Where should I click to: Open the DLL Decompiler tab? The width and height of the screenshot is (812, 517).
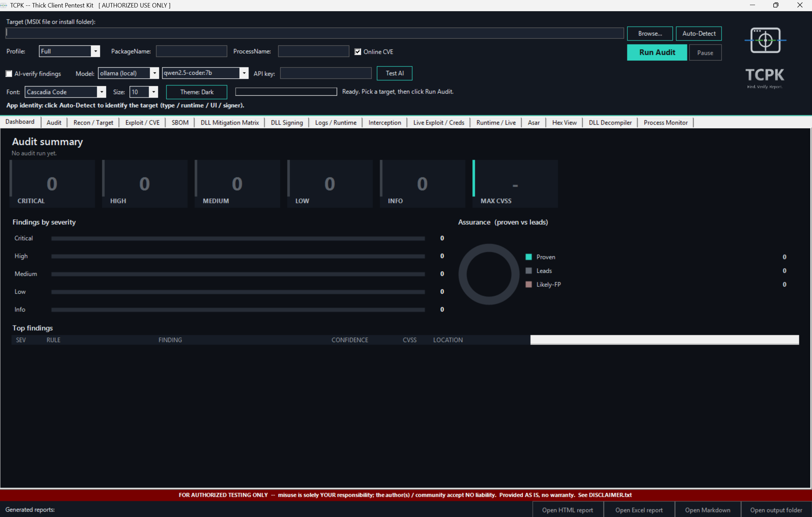tap(610, 123)
